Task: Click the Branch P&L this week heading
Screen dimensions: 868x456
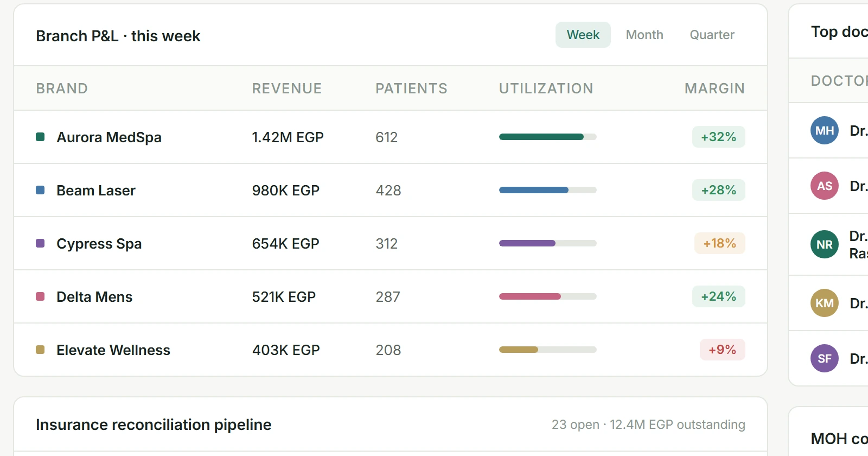Action: coord(118,36)
